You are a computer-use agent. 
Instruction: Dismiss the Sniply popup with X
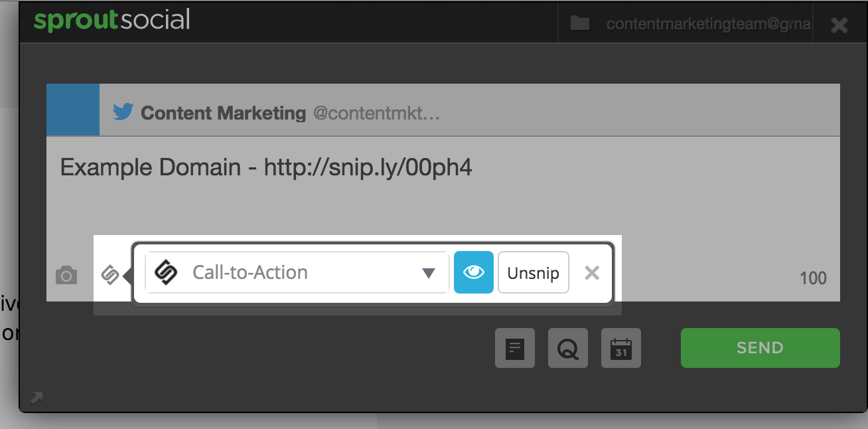click(592, 272)
